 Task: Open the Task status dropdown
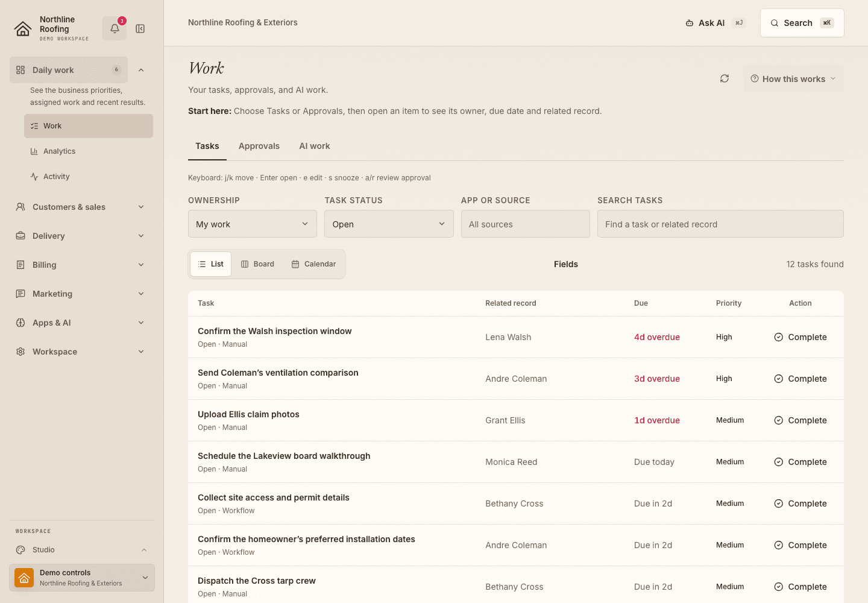[389, 224]
